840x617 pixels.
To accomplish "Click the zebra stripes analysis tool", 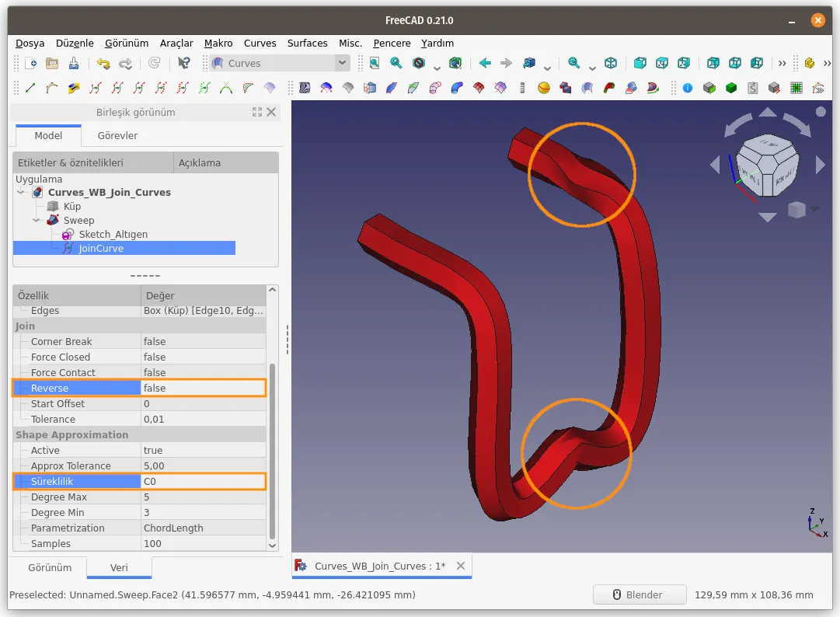I will (305, 88).
